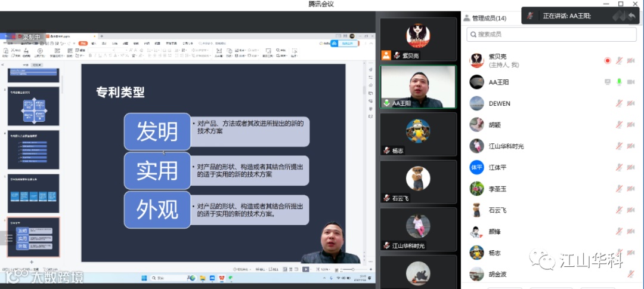This screenshot has height=289, width=644.
Task: Toggle 胡颖's microphone in member list
Action: click(619, 125)
